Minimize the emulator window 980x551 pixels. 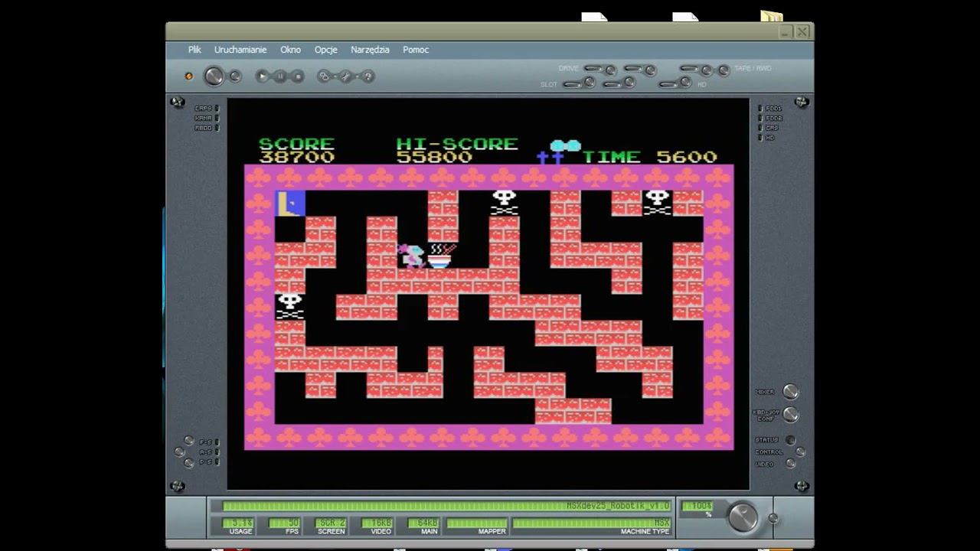coord(785,32)
